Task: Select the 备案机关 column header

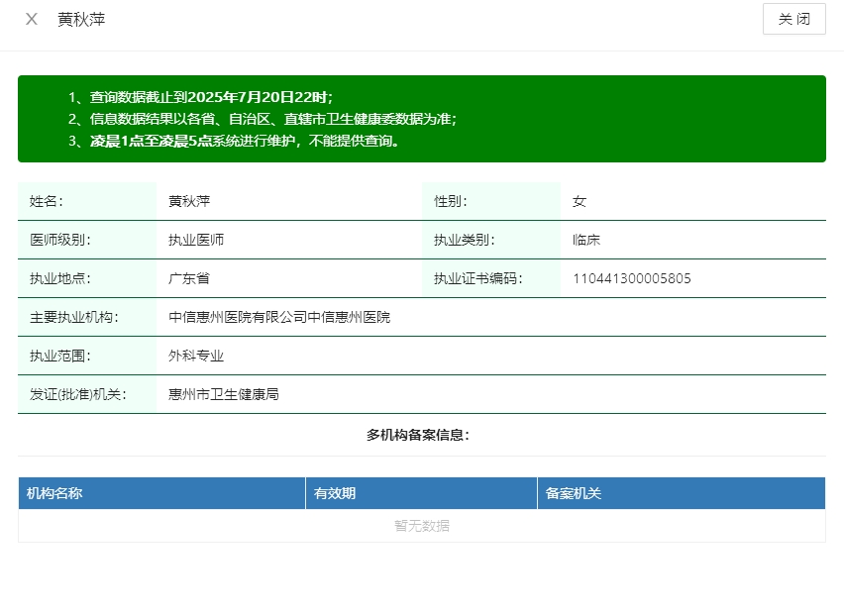Action: 682,493
